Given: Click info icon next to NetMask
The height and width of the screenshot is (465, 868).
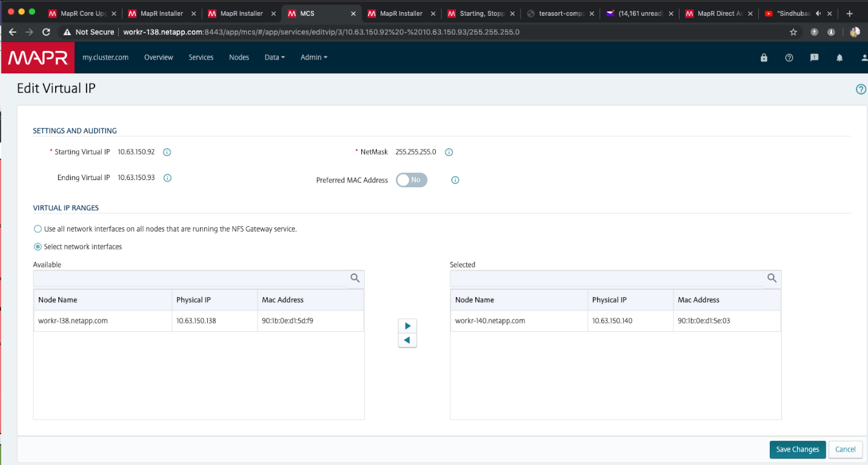Looking at the screenshot, I should tap(449, 152).
